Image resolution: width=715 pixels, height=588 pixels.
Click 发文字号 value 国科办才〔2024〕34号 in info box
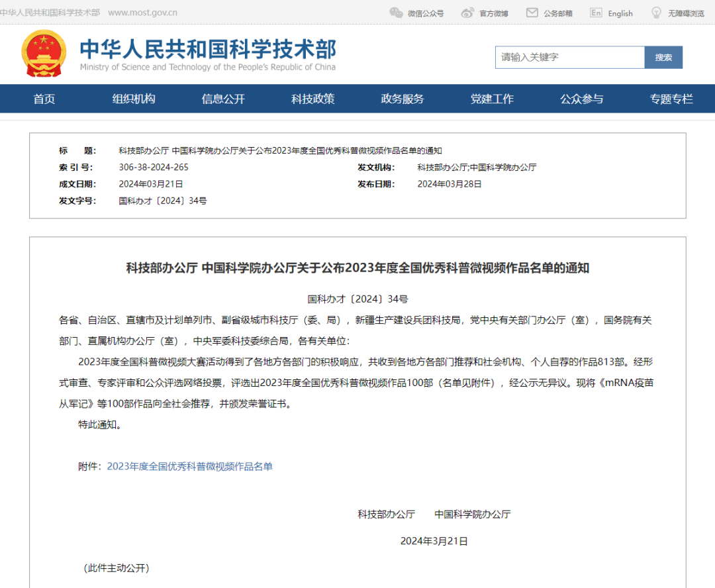pyautogui.click(x=163, y=201)
